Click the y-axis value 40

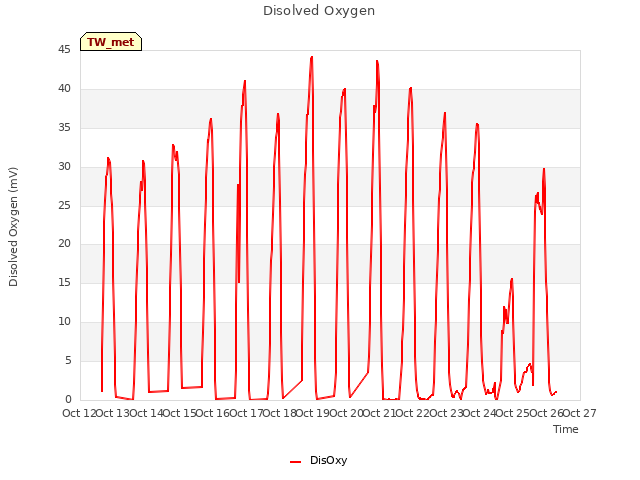tap(64, 89)
